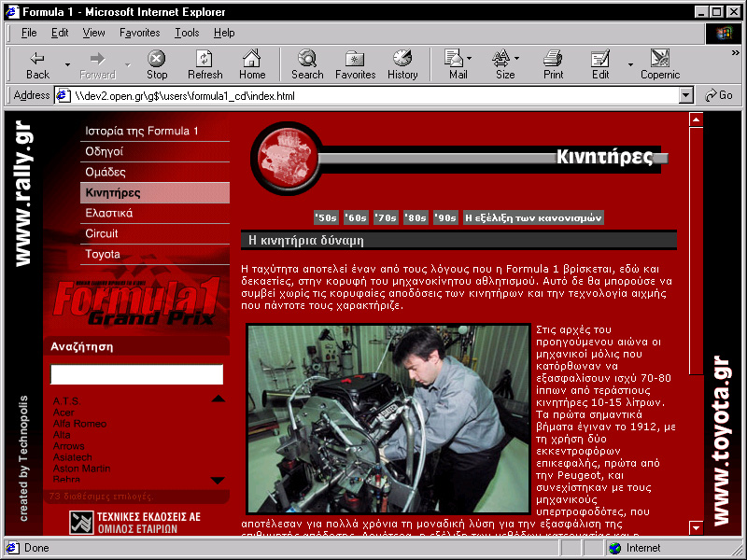
Task: Stop page loading with the Stop button
Action: [x=157, y=64]
